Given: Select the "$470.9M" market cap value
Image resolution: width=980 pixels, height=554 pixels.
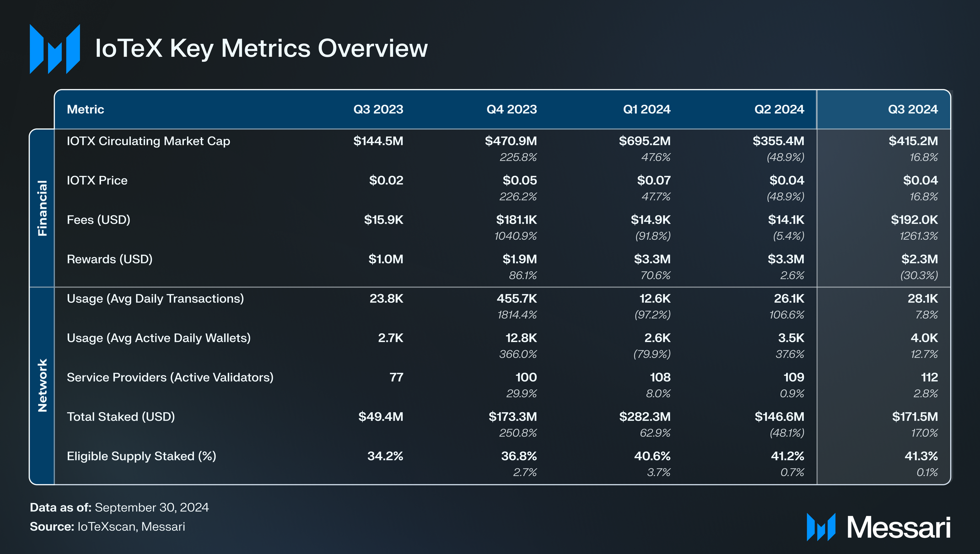Looking at the screenshot, I should pos(511,141).
